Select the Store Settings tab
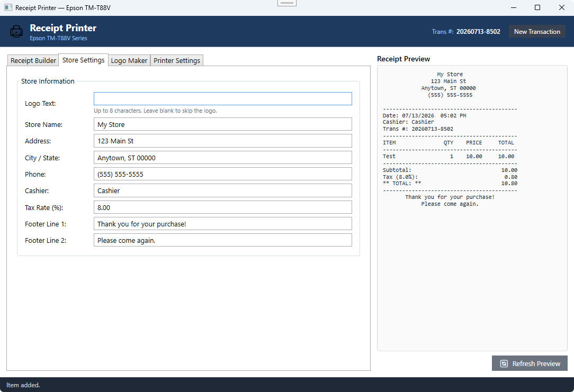The width and height of the screenshot is (574, 392). click(84, 60)
